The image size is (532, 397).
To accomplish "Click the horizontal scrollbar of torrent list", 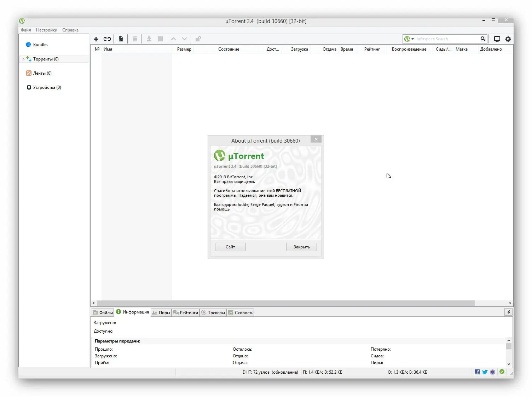I will pyautogui.click(x=286, y=303).
